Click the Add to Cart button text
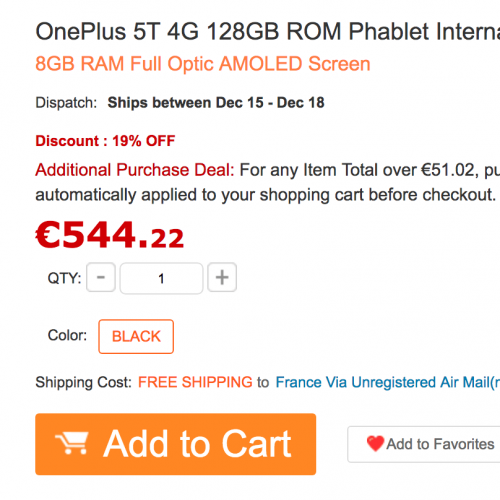The width and height of the screenshot is (500, 500). point(197,444)
